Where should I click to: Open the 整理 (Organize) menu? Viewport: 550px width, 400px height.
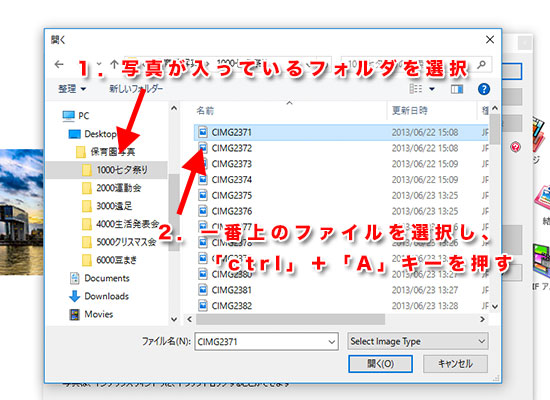pos(72,89)
